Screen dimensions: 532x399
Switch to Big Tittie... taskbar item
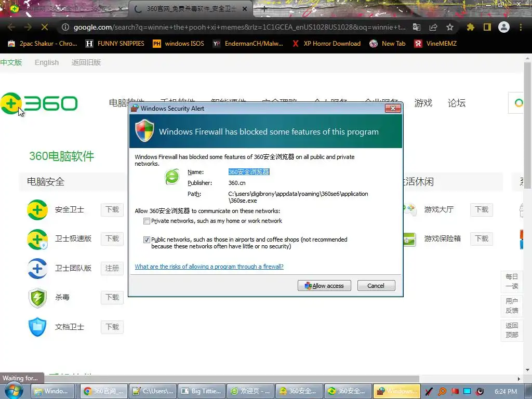click(x=202, y=391)
